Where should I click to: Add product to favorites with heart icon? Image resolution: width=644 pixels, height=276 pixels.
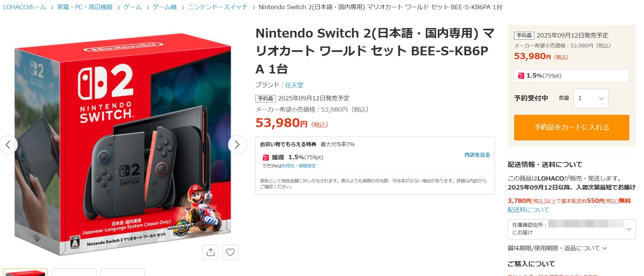[x=230, y=252]
